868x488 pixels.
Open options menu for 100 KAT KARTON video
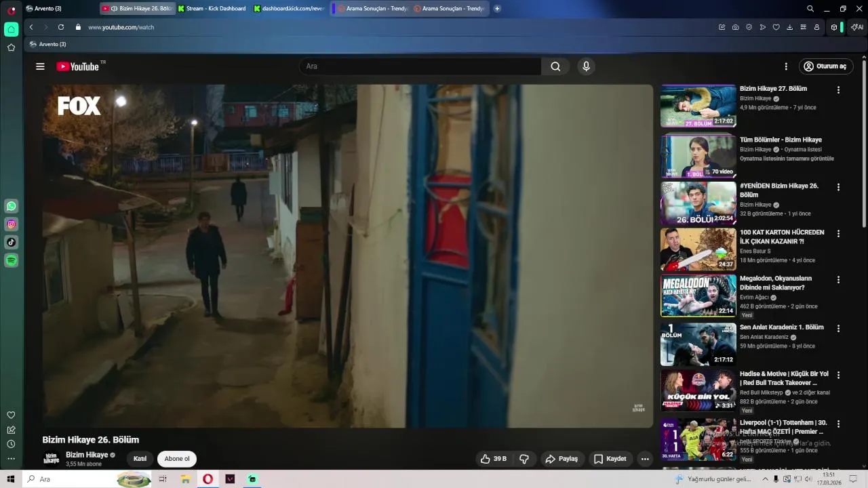[838, 233]
